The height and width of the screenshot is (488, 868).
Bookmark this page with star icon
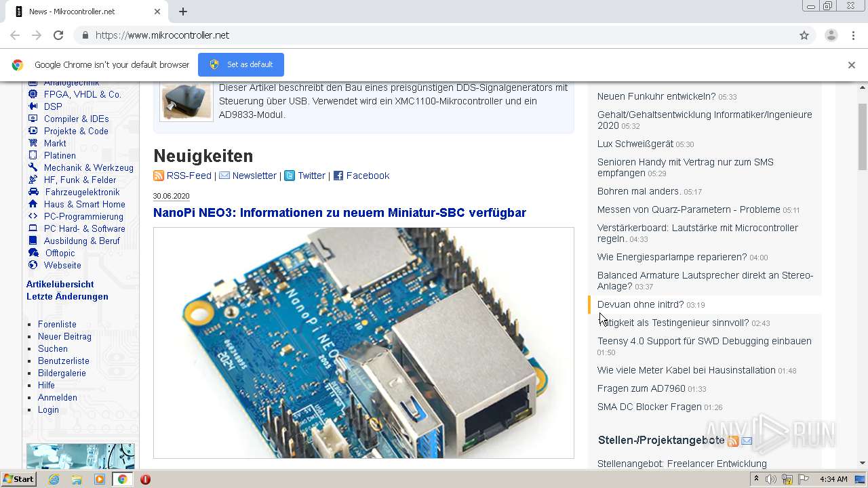pyautogui.click(x=804, y=35)
